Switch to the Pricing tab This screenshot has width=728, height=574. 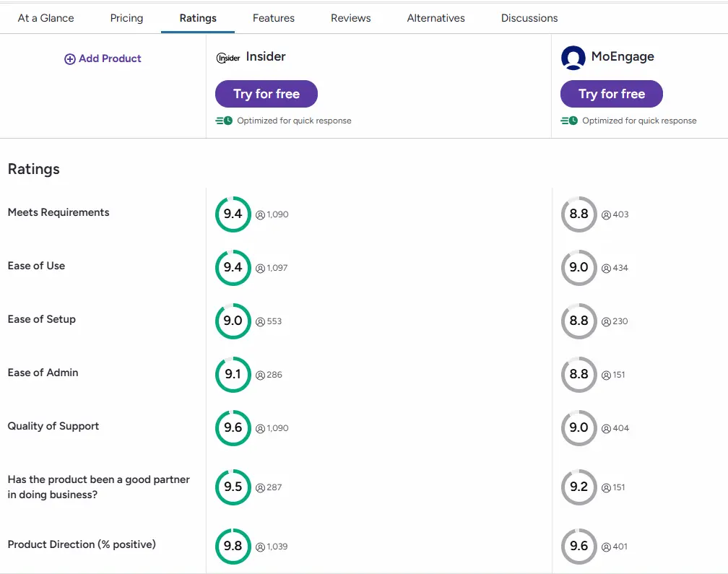(x=126, y=18)
